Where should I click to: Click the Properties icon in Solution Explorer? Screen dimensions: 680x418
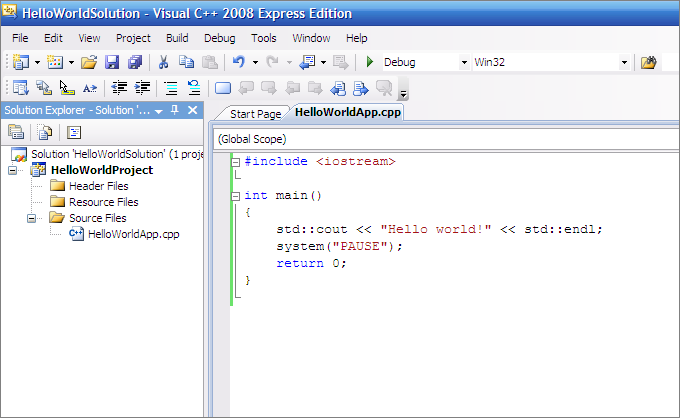coord(16,131)
